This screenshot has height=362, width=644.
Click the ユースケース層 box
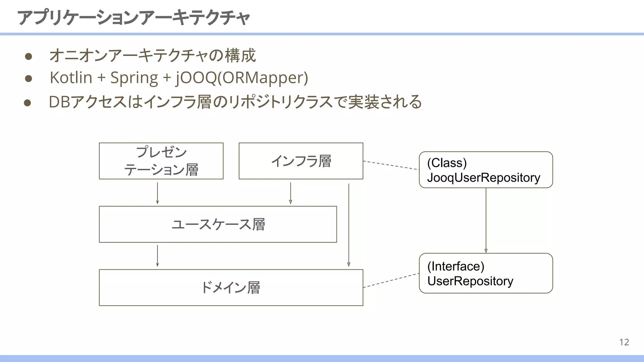point(218,224)
